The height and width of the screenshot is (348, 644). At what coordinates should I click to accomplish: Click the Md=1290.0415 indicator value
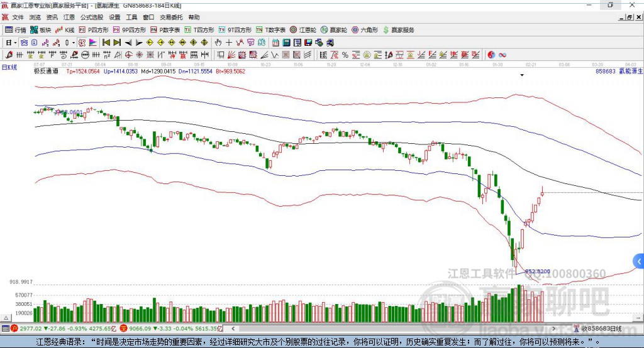158,72
